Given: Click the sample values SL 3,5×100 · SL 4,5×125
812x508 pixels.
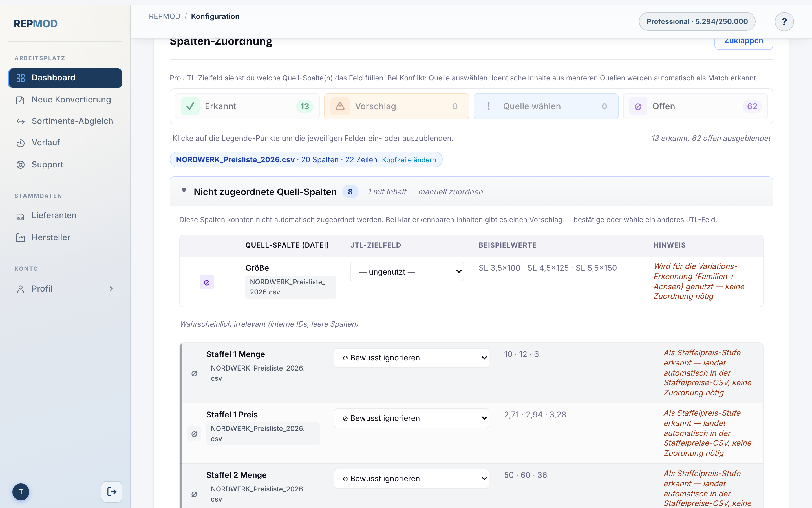Looking at the screenshot, I should click(x=548, y=268).
